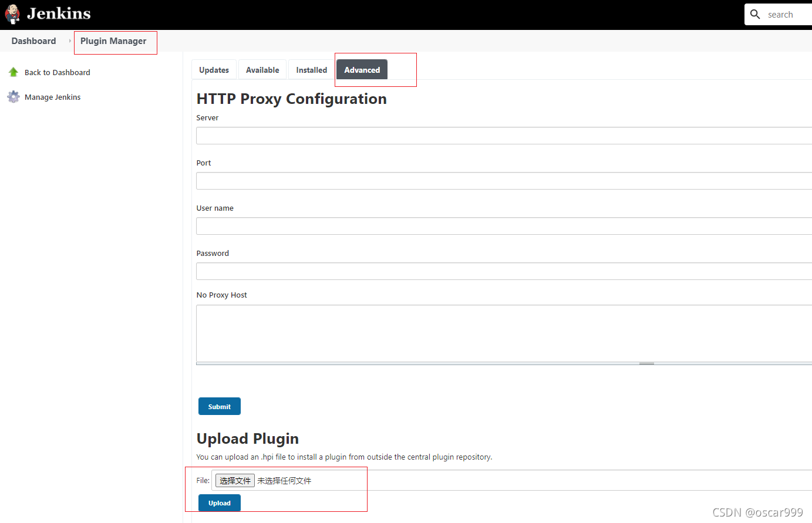Image resolution: width=812 pixels, height=523 pixels.
Task: Switch to the Updates tab
Action: (214, 70)
